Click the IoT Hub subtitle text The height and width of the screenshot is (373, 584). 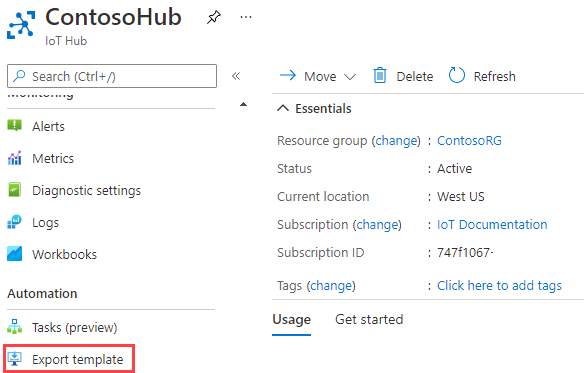pos(66,41)
